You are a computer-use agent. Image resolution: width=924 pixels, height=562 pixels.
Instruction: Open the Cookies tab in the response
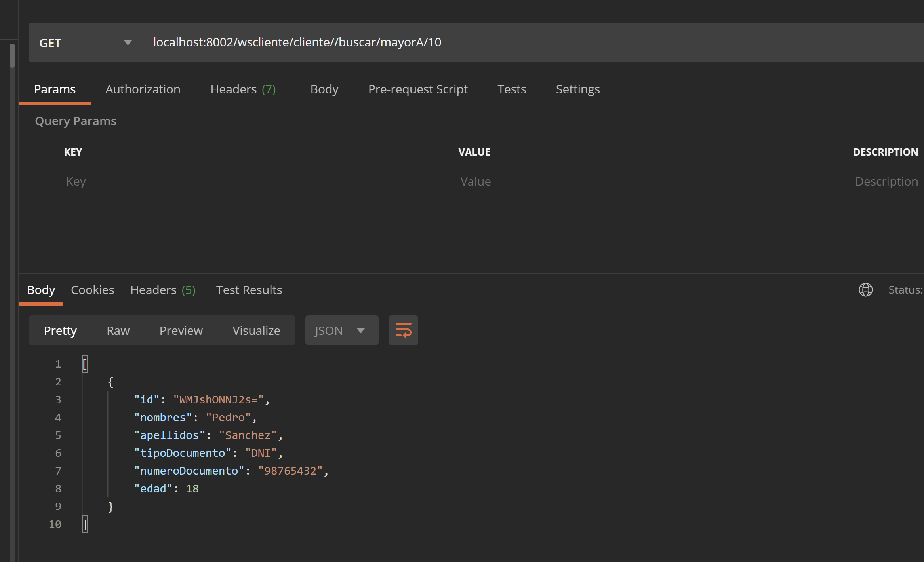(x=92, y=290)
